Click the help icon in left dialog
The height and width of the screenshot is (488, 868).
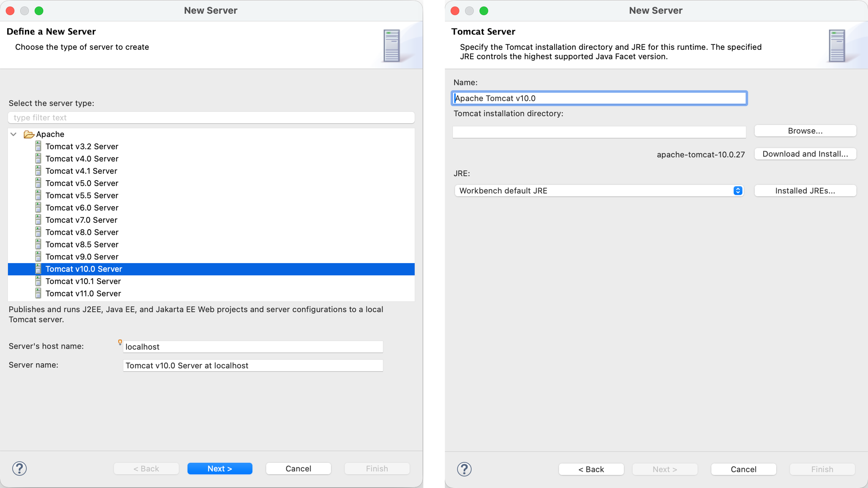click(x=19, y=468)
